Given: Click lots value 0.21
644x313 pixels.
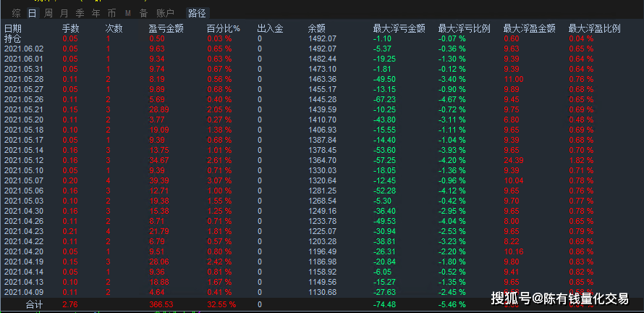Looking at the screenshot, I should pos(69,231).
